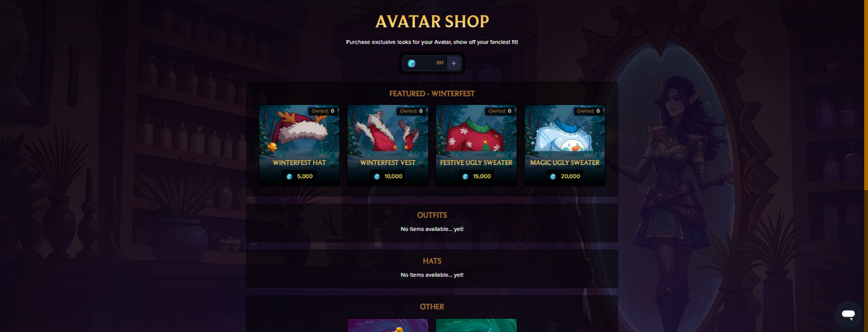
Task: Buy Magic Ugly Sweater for 20,000
Action: click(565, 177)
